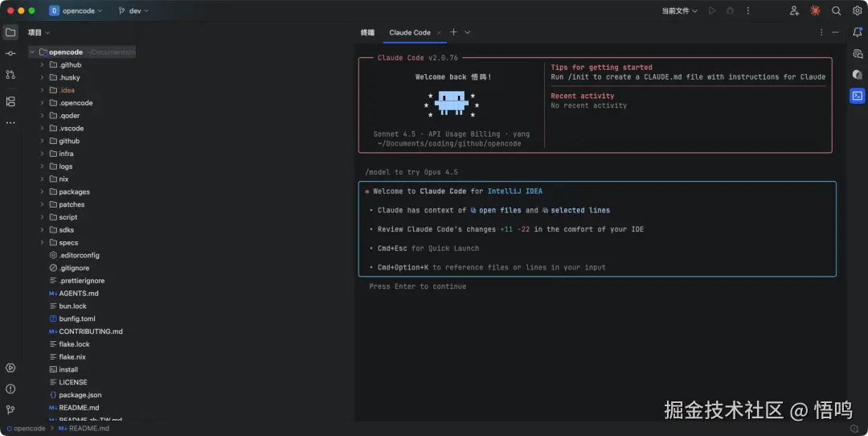
Task: Expand the infra folder
Action: 42,154
